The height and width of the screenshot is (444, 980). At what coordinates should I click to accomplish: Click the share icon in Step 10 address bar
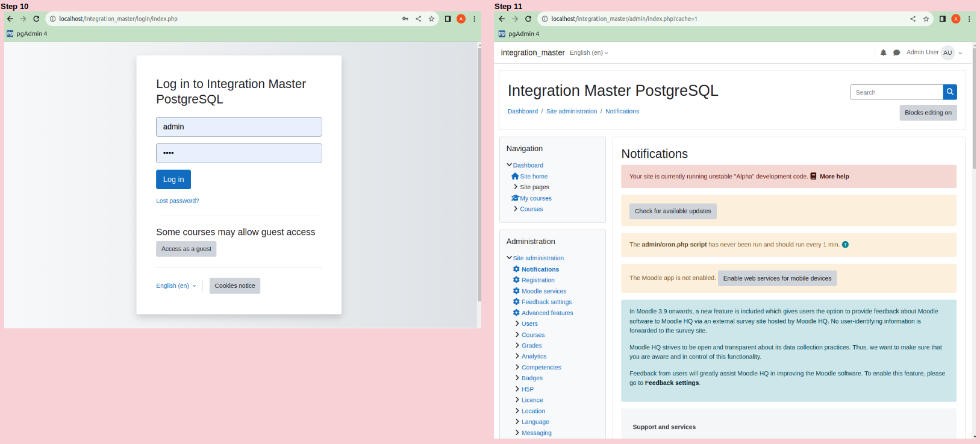(418, 19)
